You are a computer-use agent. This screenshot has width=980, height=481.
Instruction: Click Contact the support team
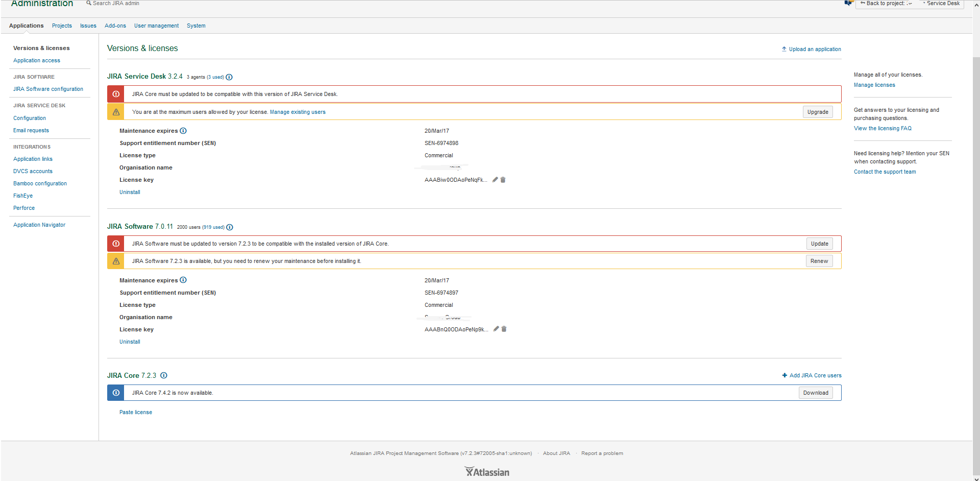pyautogui.click(x=885, y=172)
